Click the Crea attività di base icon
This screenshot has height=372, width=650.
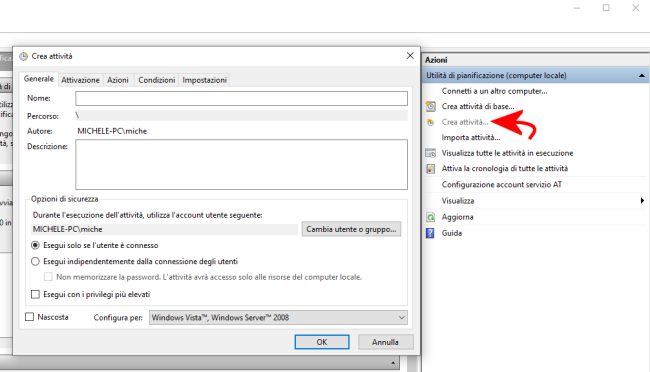click(x=431, y=107)
